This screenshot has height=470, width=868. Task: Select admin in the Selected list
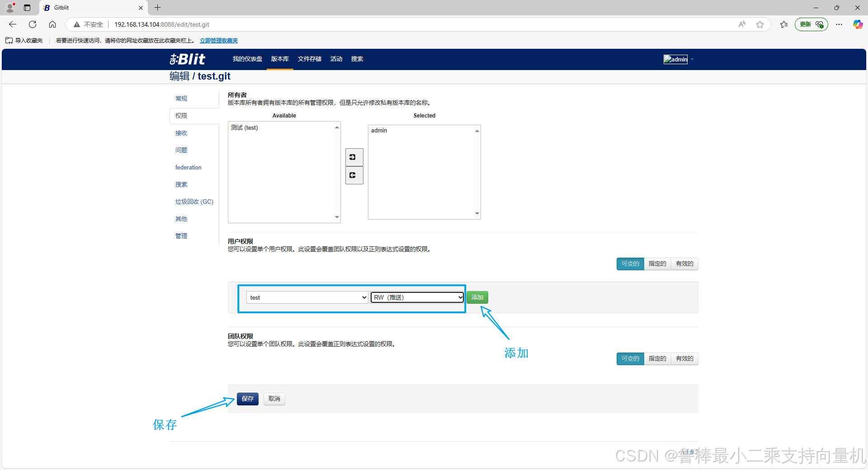(379, 131)
